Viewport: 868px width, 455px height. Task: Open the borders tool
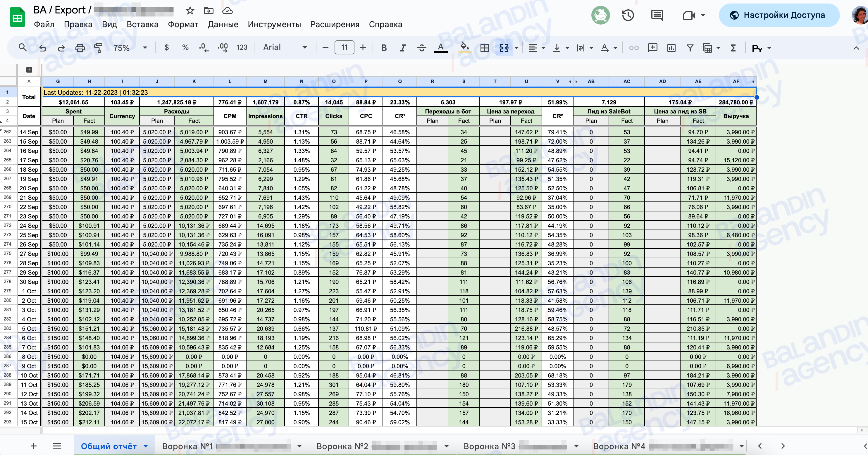484,48
